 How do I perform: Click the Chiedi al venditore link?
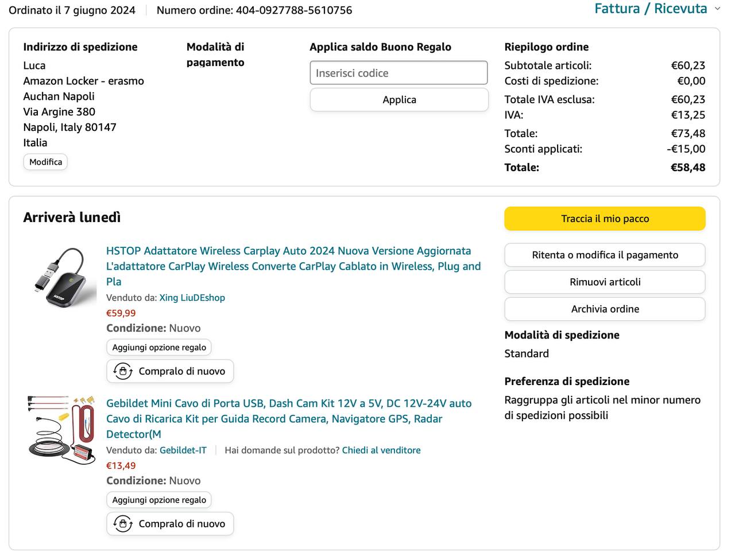coord(381,450)
